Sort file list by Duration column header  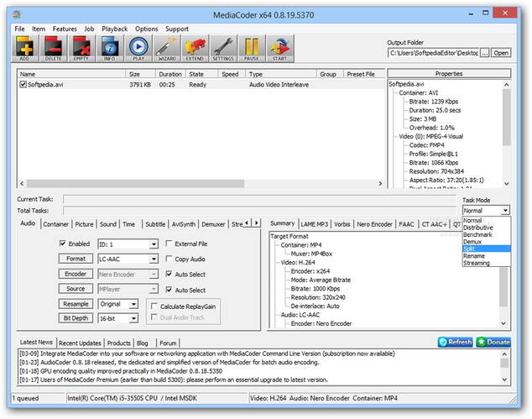click(170, 74)
